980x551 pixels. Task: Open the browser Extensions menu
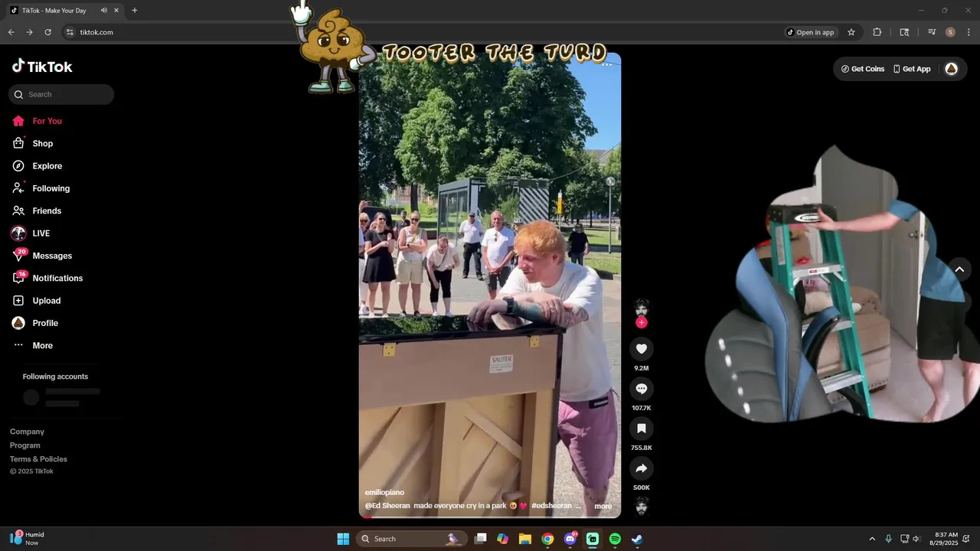pyautogui.click(x=877, y=32)
